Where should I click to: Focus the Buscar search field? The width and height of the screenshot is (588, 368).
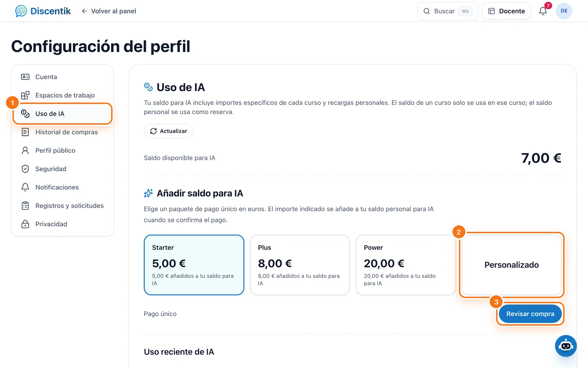coord(447,11)
